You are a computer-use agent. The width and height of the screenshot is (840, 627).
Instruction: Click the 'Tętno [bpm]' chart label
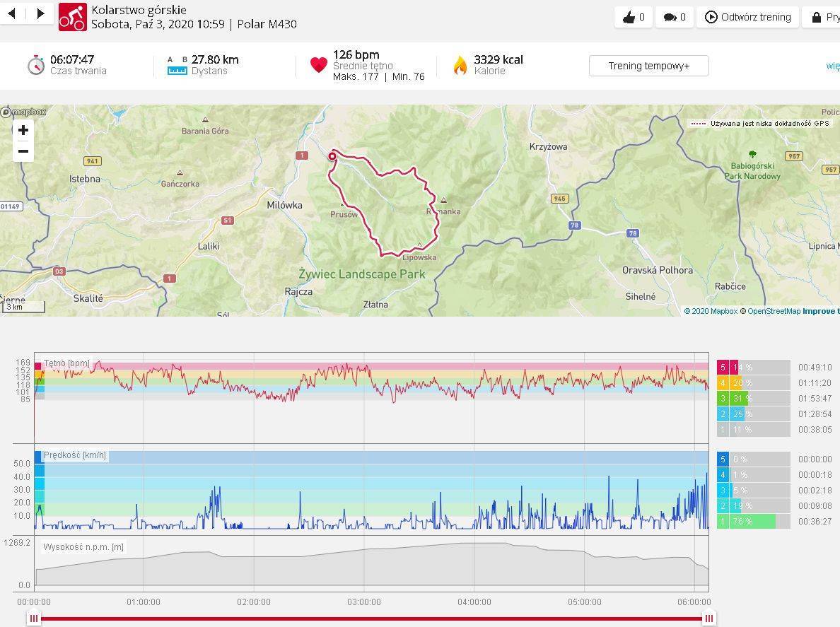point(66,363)
